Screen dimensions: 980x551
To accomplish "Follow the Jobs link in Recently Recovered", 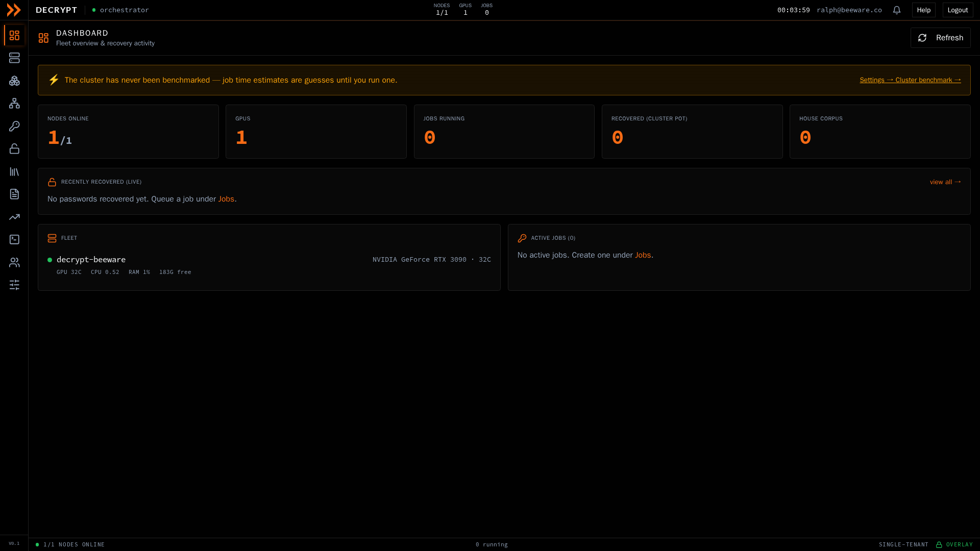I will 226,199.
